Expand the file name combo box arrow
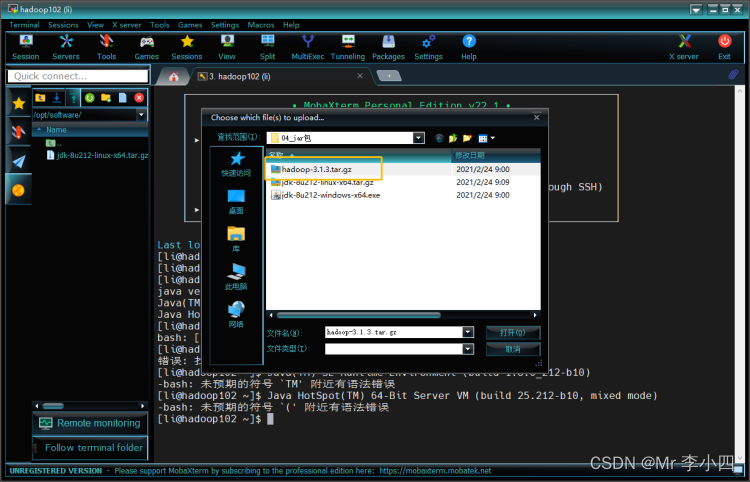 point(468,332)
